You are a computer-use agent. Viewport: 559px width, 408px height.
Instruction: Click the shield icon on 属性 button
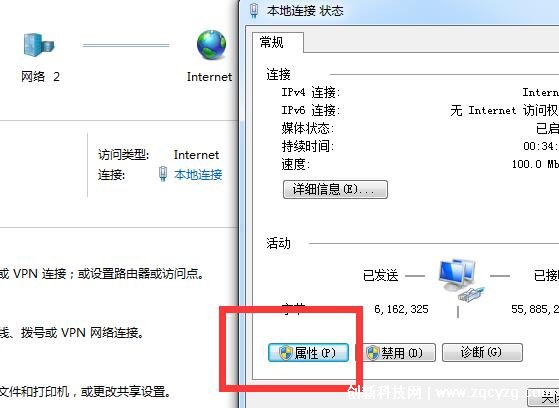click(x=286, y=353)
